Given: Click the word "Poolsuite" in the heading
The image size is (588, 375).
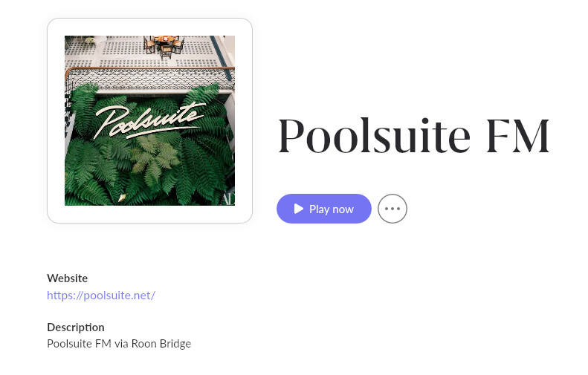Looking at the screenshot, I should pos(374,136).
